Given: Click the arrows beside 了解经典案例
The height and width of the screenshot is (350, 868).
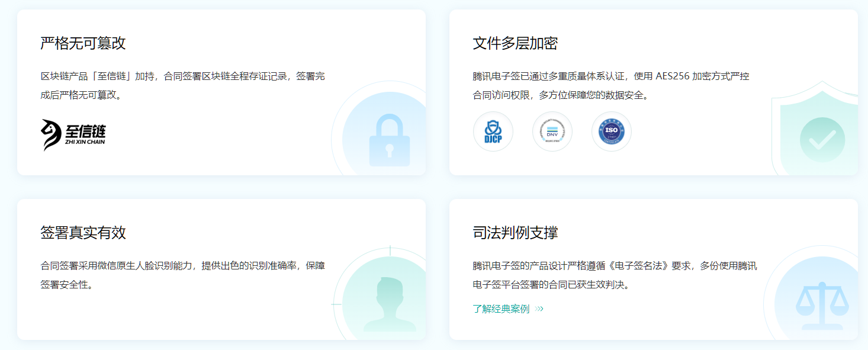Looking at the screenshot, I should 539,309.
